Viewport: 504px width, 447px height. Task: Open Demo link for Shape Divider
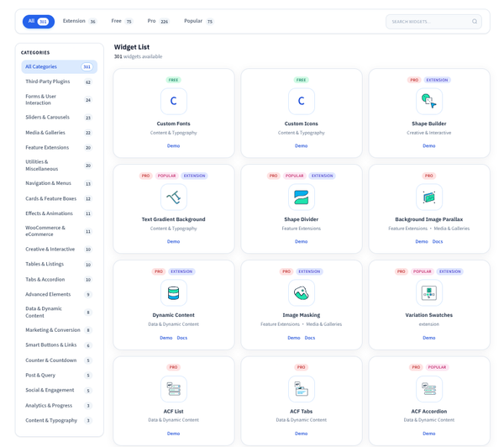pyautogui.click(x=302, y=241)
